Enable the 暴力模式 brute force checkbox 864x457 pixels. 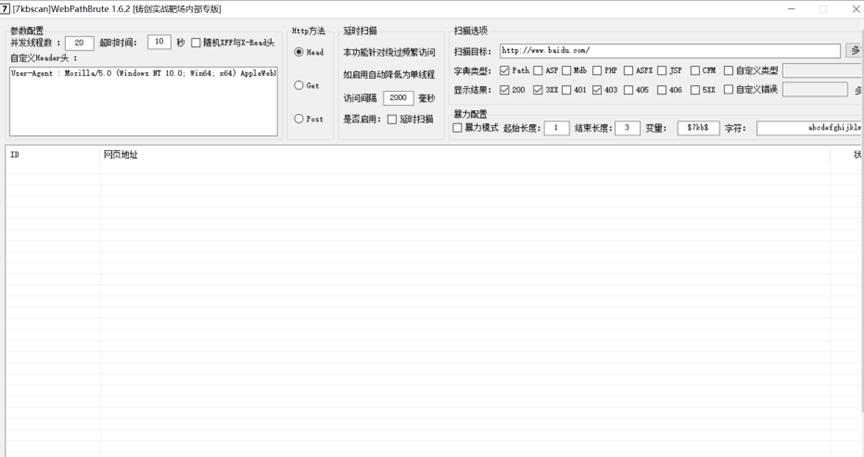pos(458,128)
